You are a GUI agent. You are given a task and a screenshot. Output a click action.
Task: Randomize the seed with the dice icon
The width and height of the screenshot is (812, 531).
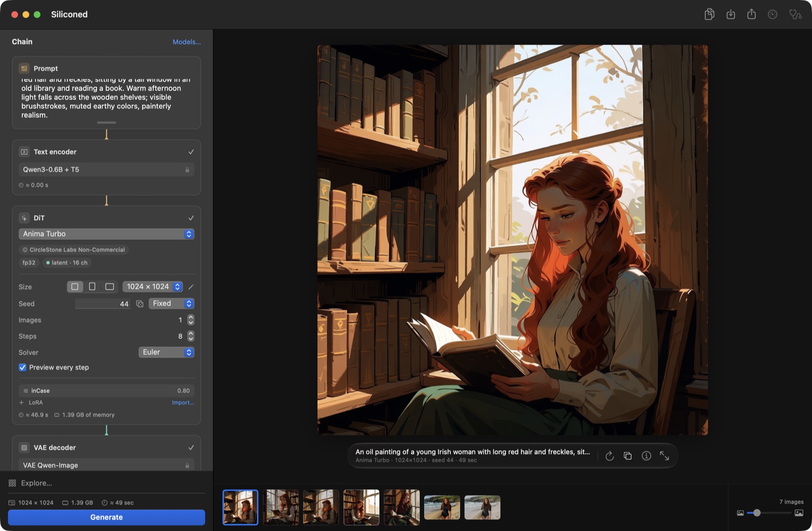coord(140,304)
